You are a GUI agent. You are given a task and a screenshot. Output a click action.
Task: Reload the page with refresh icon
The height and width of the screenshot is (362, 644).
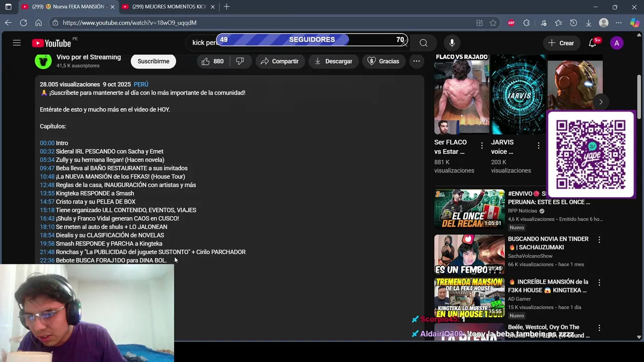click(23, 23)
